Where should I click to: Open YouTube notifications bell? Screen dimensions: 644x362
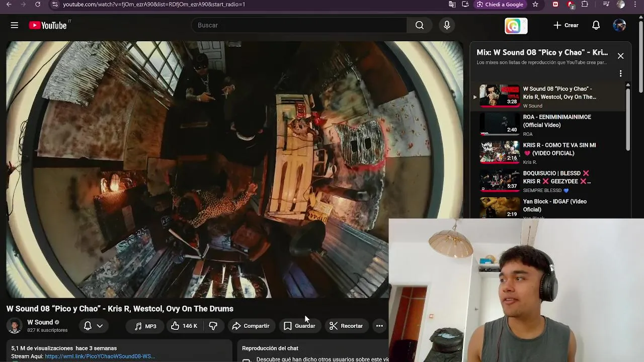(x=596, y=25)
